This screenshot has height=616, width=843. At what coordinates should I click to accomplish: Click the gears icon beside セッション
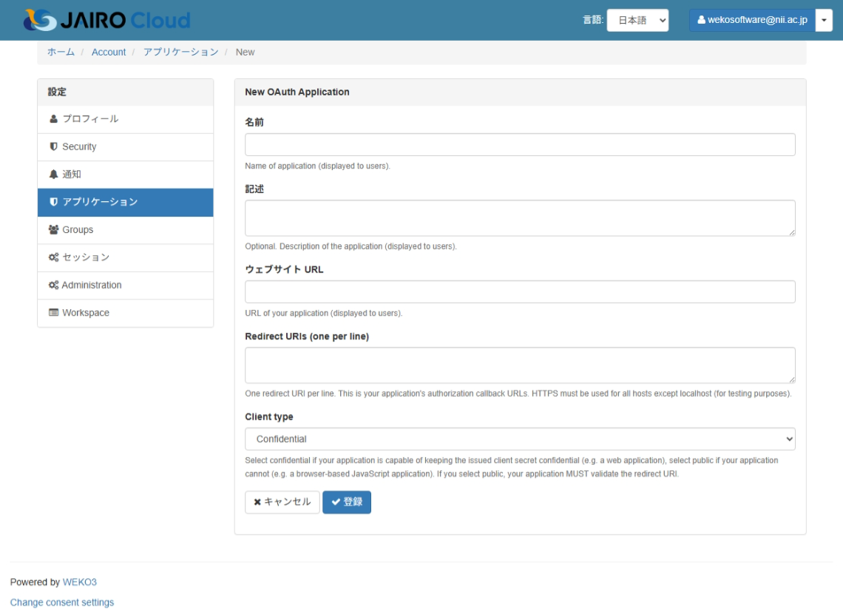[53, 257]
